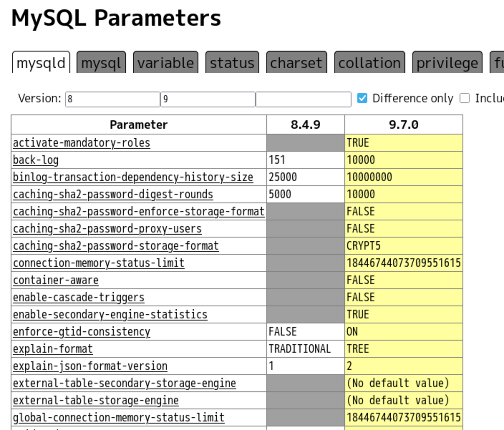Open enable-secondary-engine-statistics link

point(110,314)
